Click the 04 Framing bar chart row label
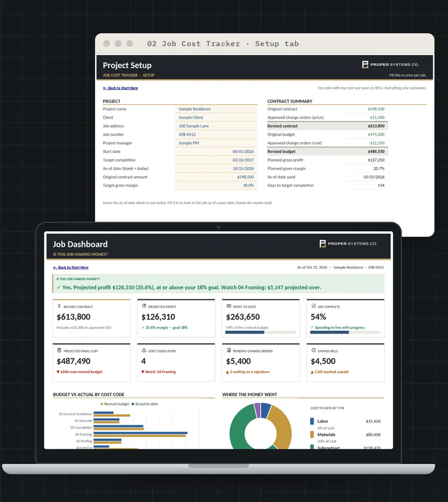This screenshot has width=448, height=502. pyautogui.click(x=83, y=434)
